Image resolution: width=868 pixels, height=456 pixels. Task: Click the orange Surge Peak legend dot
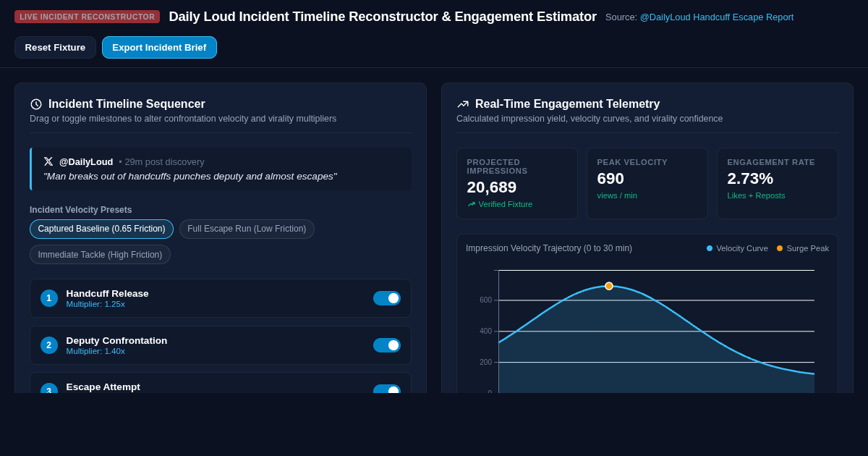pyautogui.click(x=780, y=248)
